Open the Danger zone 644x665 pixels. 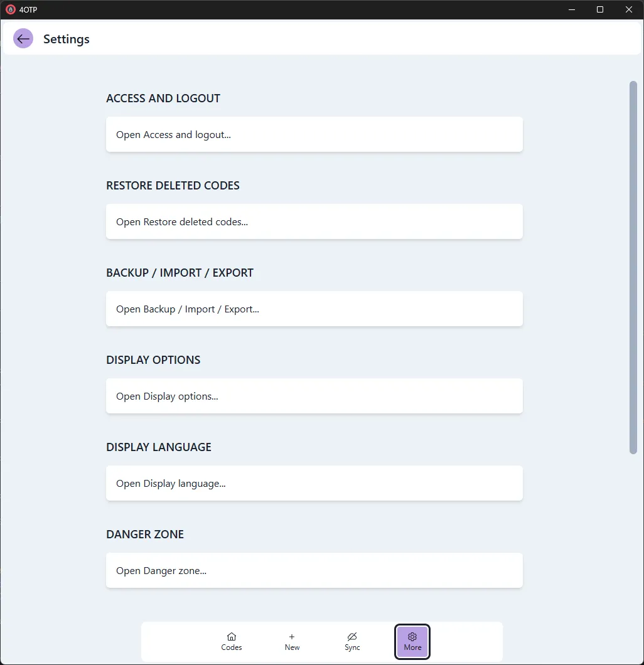[314, 570]
